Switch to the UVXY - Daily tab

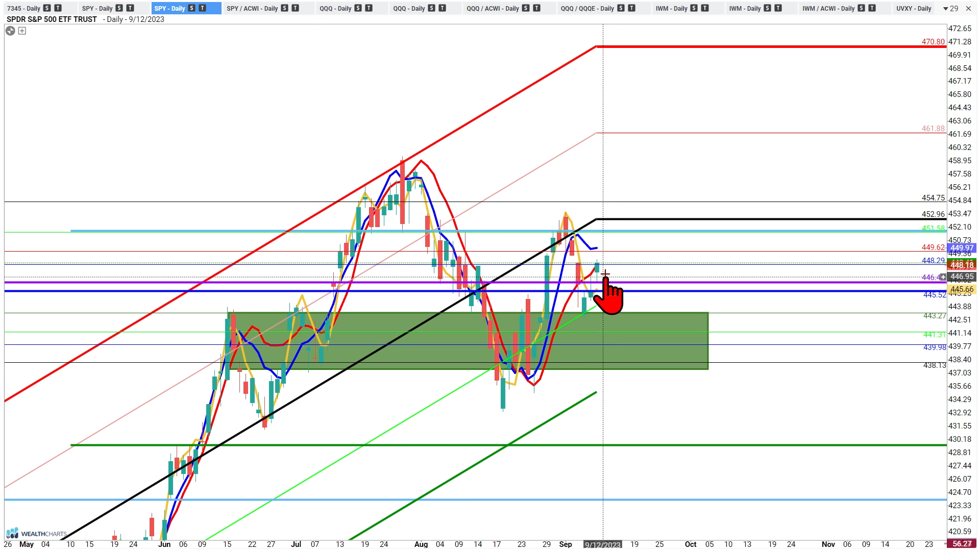(914, 8)
